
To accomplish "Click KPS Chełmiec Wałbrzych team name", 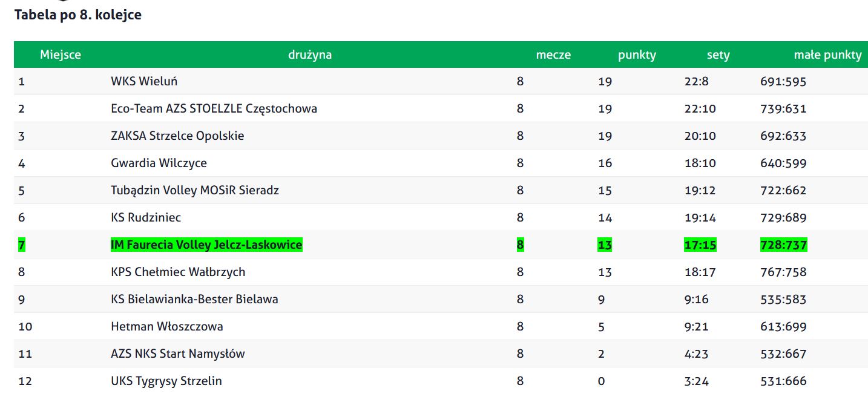I will click(x=178, y=272).
